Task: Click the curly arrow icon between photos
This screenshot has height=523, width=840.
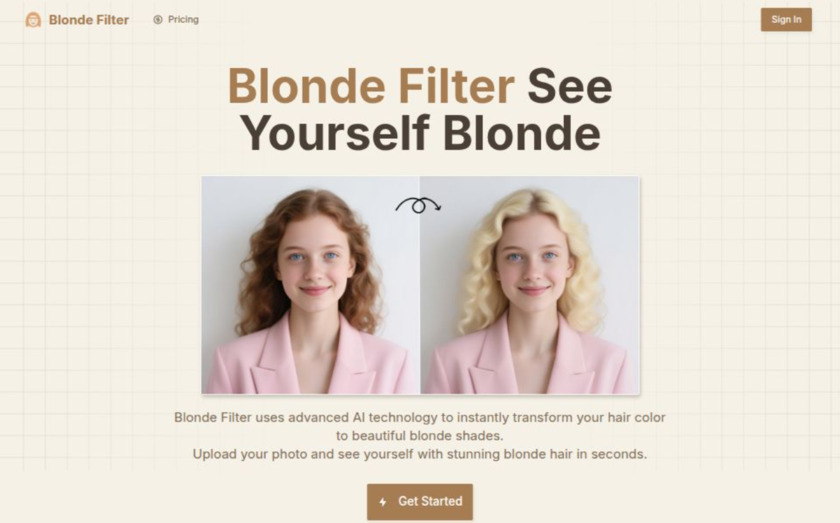Action: [418, 205]
